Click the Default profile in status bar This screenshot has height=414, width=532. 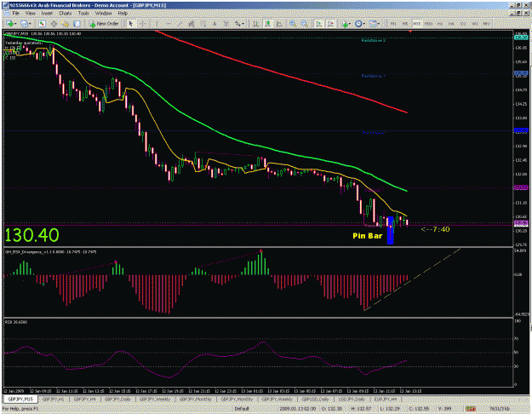[242, 409]
